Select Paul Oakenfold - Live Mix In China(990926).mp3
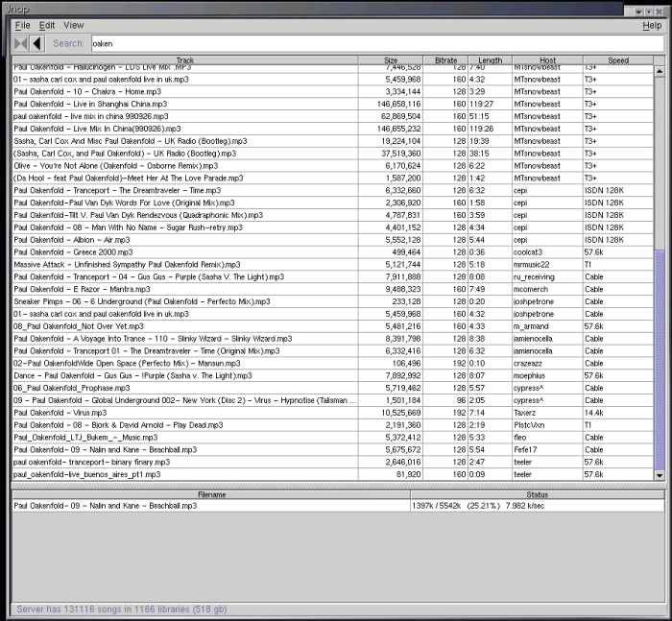The width and height of the screenshot is (672, 621). (x=333, y=129)
